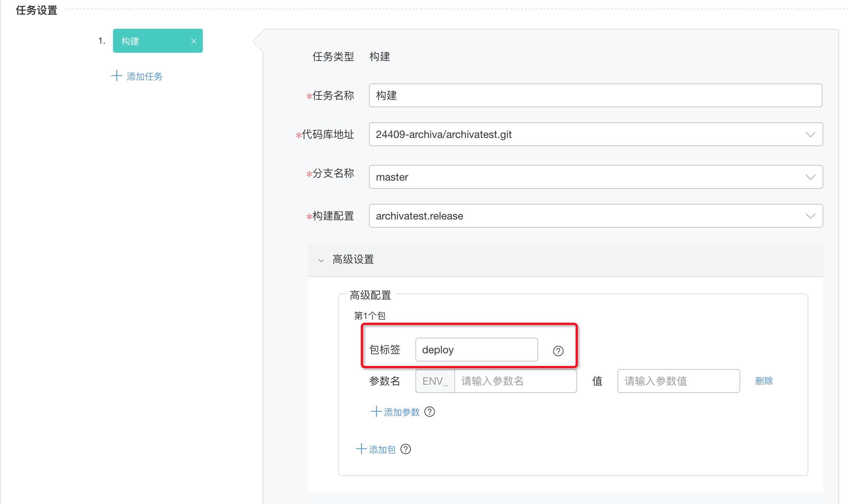Select the 构建 task in the task list
The height and width of the screenshot is (504, 848).
point(158,41)
